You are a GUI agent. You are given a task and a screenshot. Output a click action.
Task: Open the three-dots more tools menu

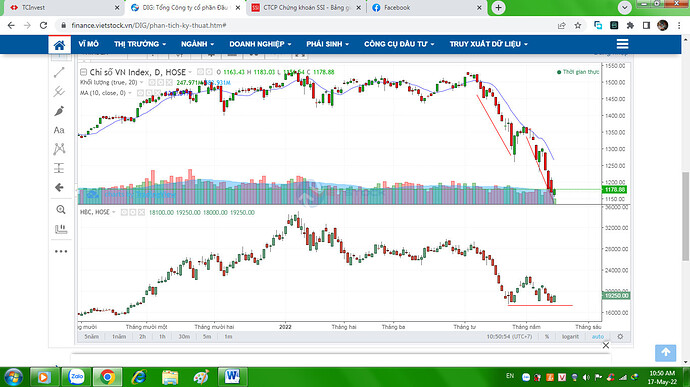[61, 251]
